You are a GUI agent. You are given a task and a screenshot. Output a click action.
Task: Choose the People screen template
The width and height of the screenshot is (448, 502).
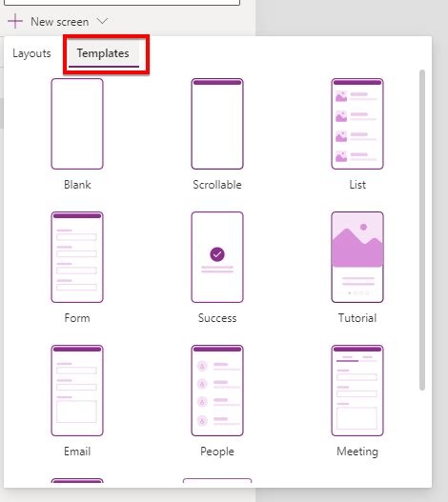click(x=217, y=391)
